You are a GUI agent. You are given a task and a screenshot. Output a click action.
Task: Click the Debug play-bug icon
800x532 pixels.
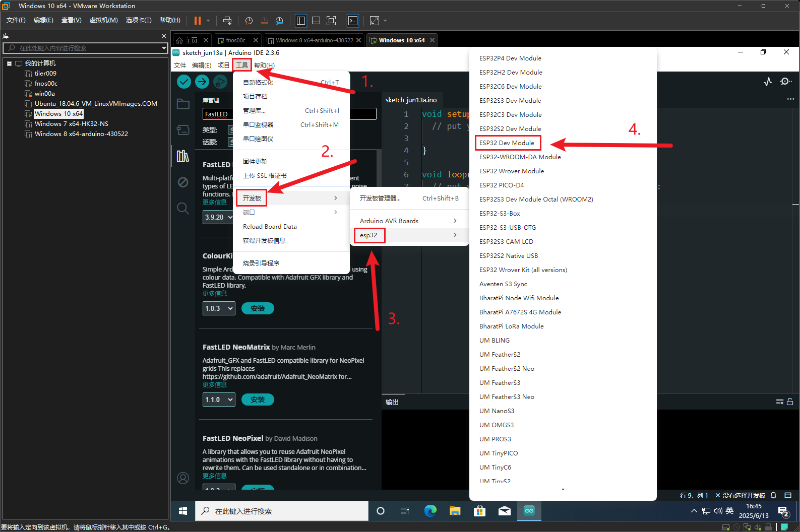pyautogui.click(x=220, y=81)
